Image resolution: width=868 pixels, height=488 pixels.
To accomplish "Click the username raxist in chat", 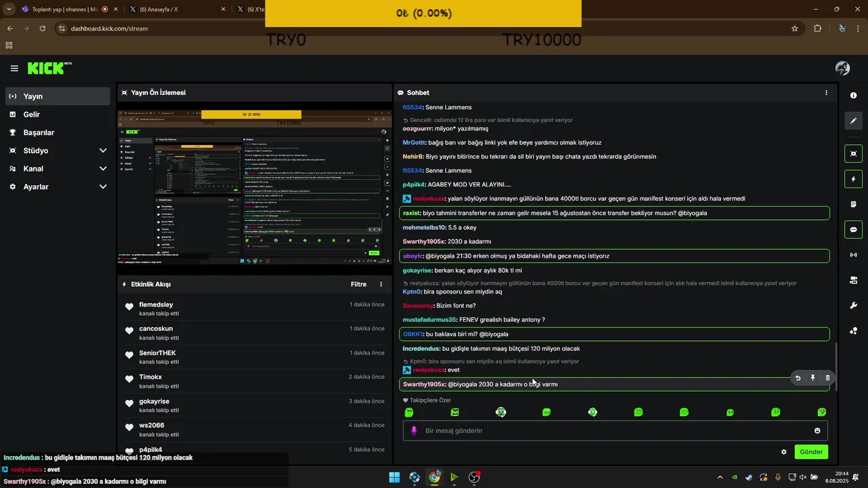I will [x=412, y=213].
